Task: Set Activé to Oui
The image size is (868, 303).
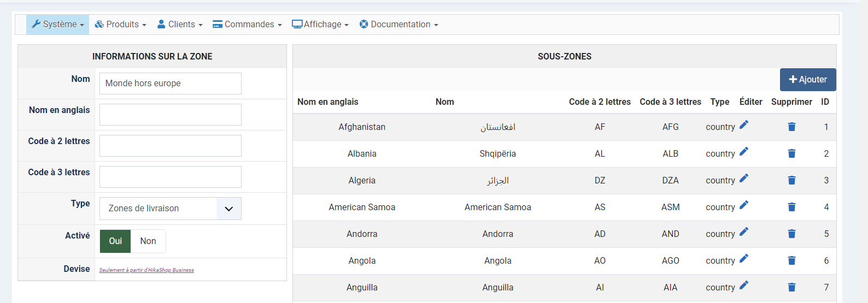Action: [x=115, y=241]
